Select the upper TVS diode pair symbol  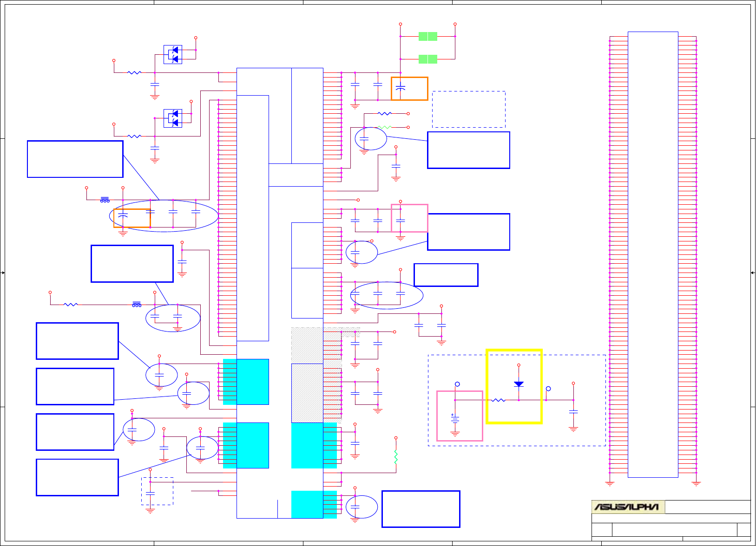pyautogui.click(x=173, y=54)
